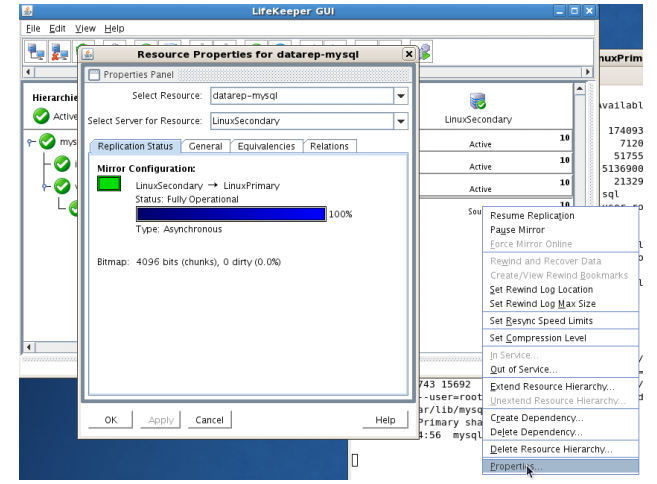Open the Select Server for Resource dropdown arrow

[401, 121]
